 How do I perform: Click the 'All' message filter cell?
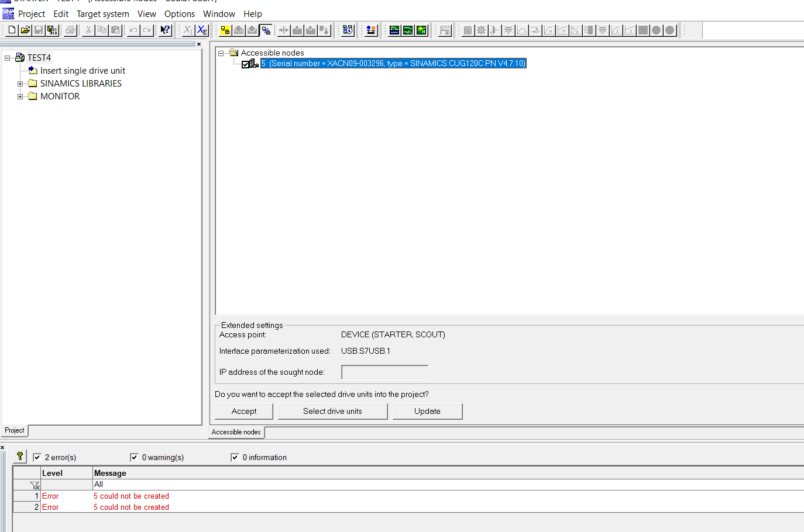(448, 485)
